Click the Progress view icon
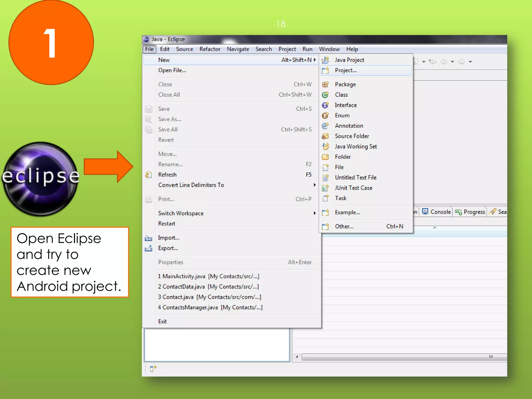The image size is (532, 399). point(458,212)
